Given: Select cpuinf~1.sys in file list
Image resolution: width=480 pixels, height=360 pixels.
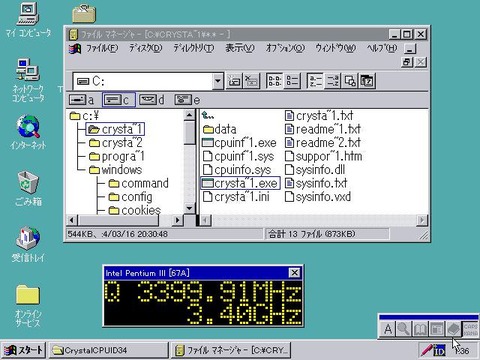Looking at the screenshot, I should point(238,156).
